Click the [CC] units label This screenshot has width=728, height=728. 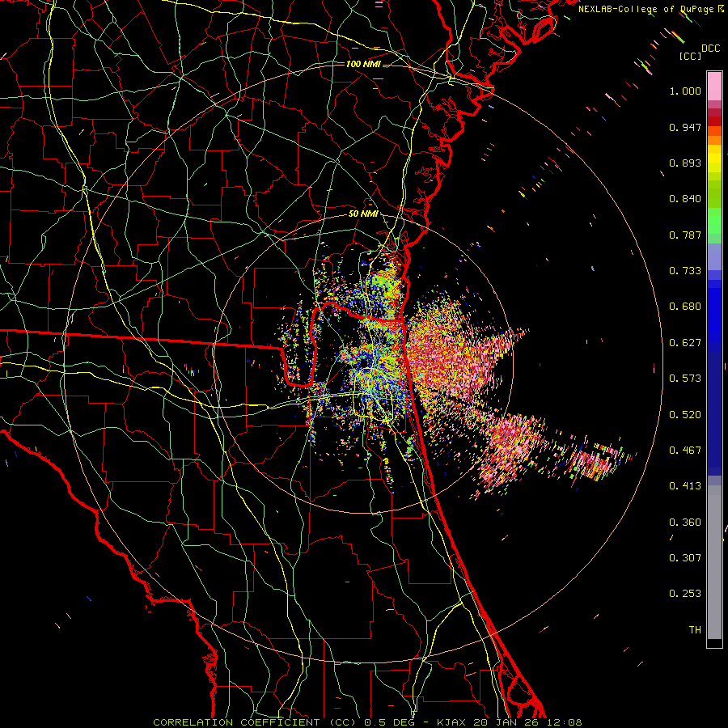point(691,56)
